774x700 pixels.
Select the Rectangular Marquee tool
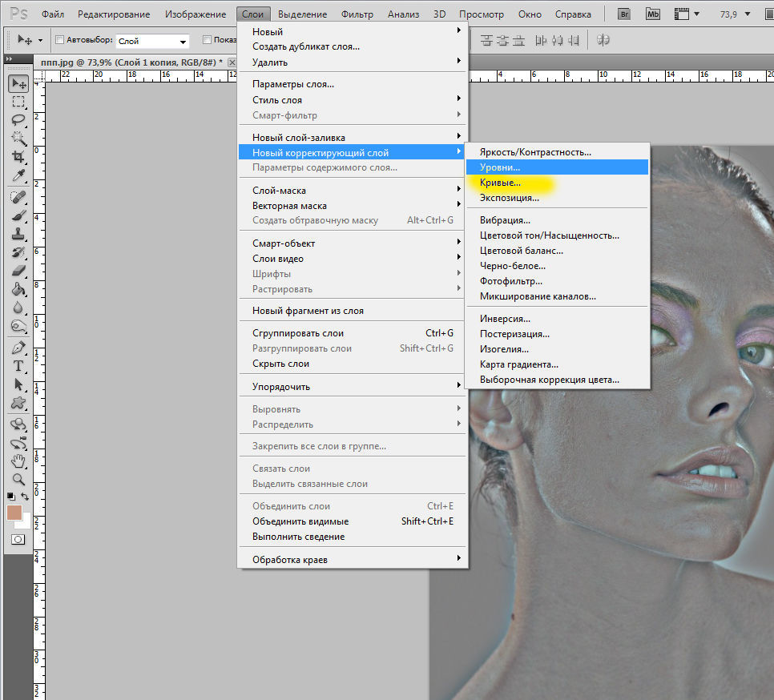[18, 102]
